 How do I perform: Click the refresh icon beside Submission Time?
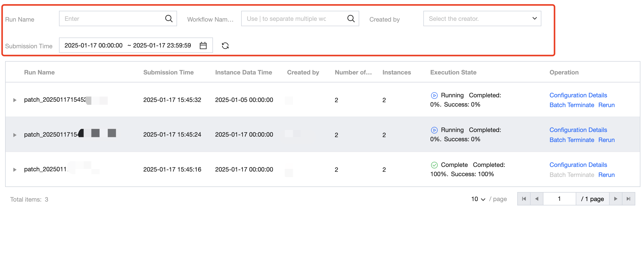point(225,46)
